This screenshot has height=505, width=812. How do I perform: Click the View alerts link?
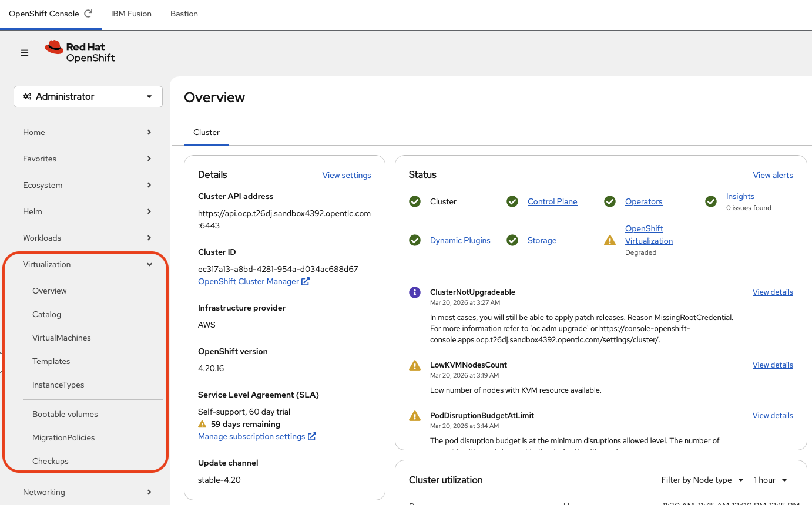click(x=773, y=175)
